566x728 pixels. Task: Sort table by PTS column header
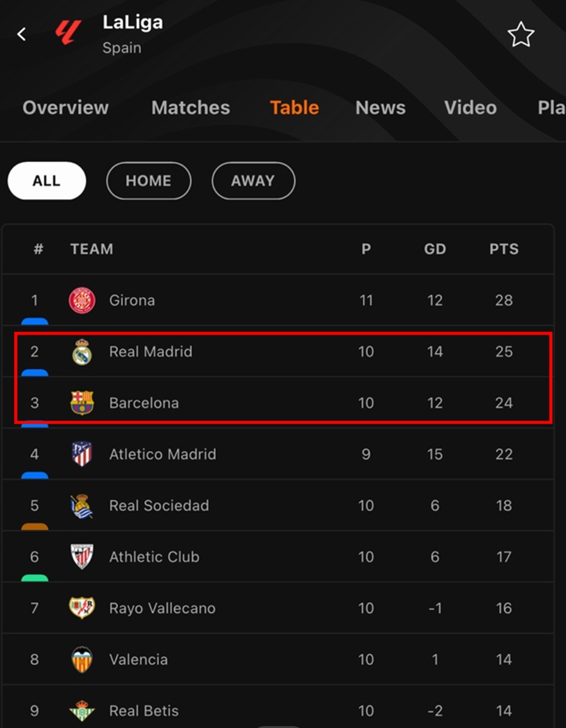[x=504, y=249]
